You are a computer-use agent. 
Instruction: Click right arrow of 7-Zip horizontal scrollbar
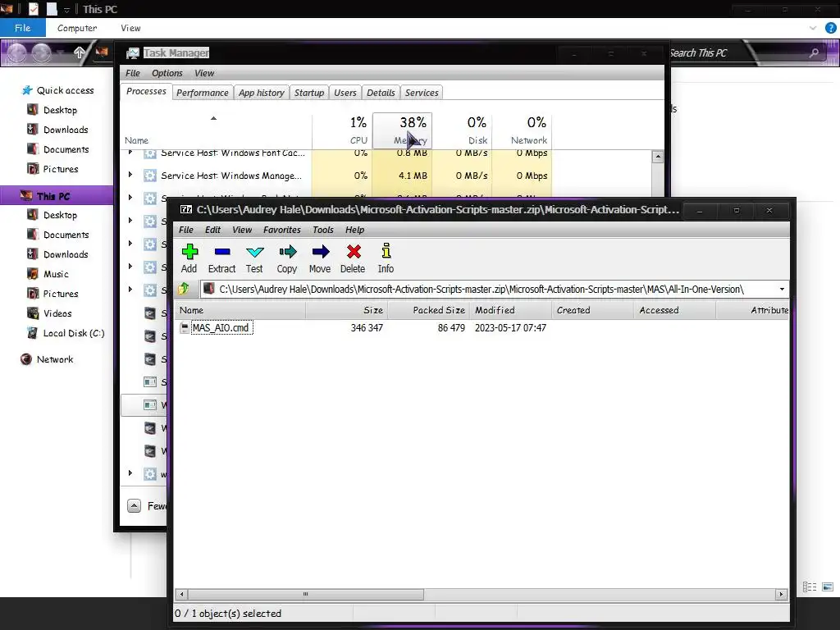[x=782, y=594]
